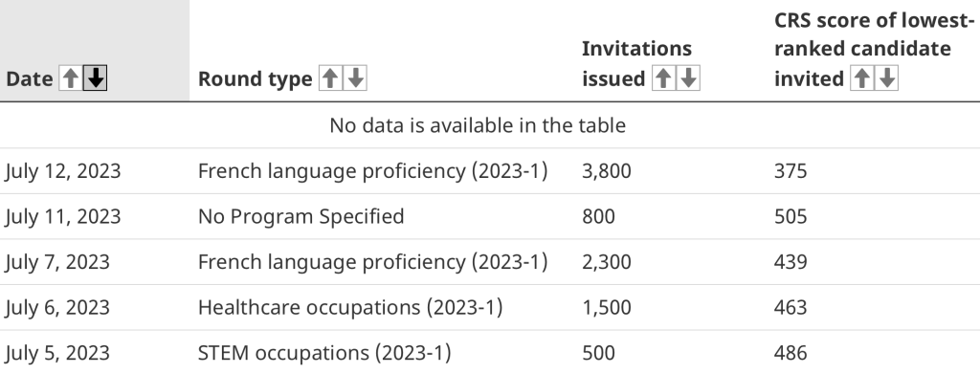980x374 pixels.
Task: Select the July 12, 2023 date cell
Action: coord(63,171)
